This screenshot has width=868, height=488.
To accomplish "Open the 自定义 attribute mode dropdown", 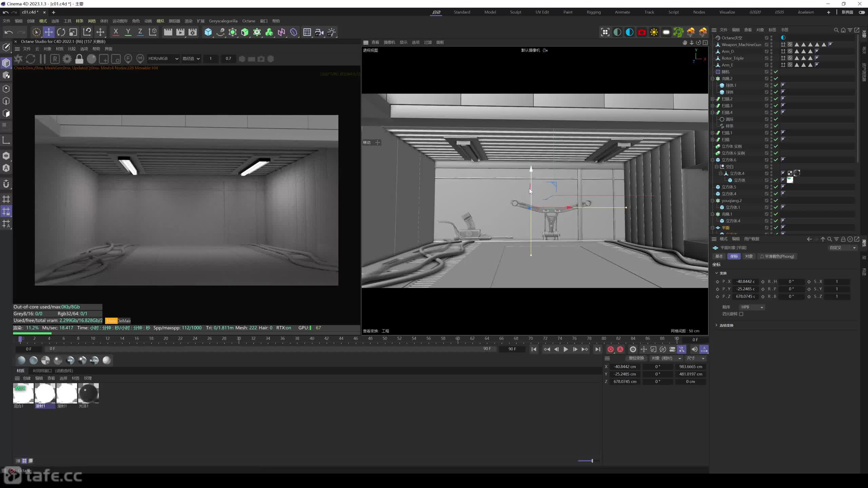I will [843, 248].
